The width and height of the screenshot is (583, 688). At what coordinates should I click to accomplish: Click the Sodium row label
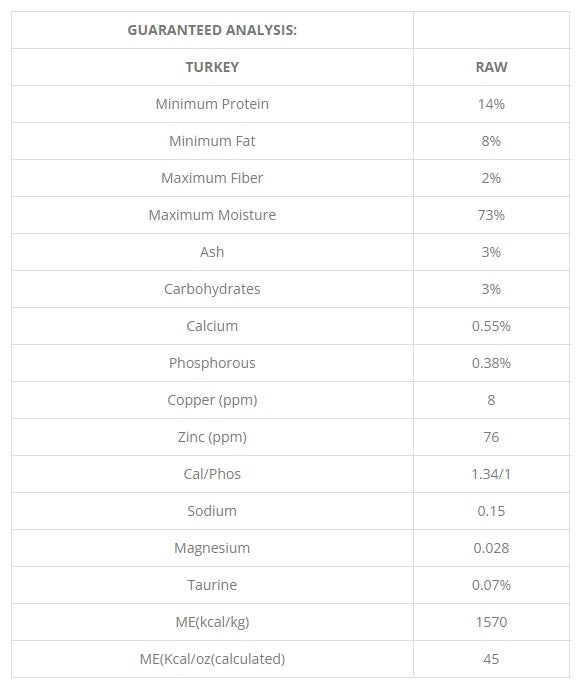pos(212,511)
